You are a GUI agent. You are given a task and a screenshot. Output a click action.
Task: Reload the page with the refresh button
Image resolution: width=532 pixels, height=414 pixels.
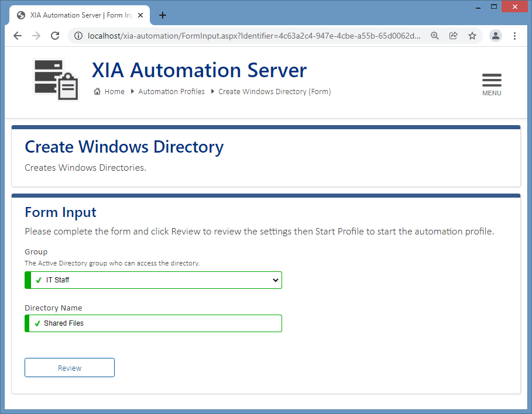(54, 36)
